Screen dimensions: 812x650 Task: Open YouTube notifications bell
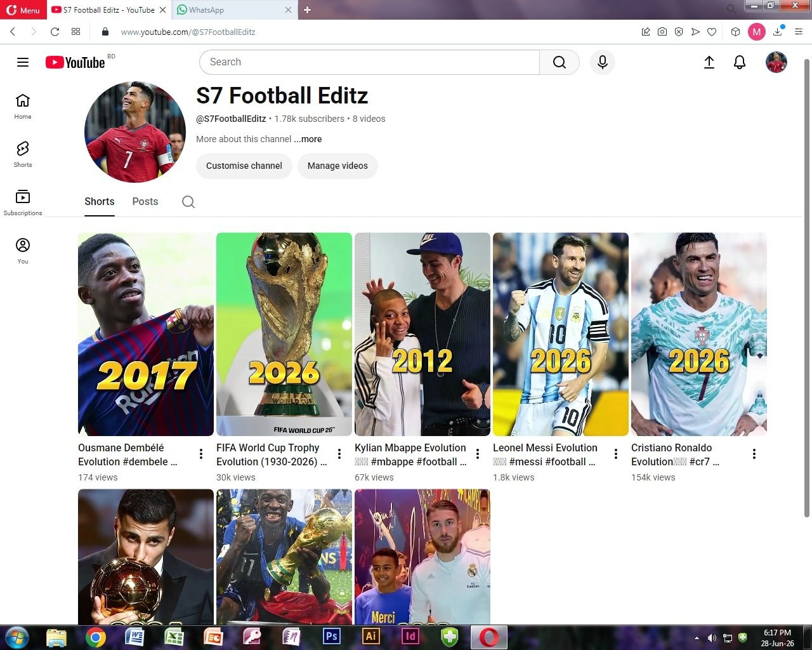coord(740,62)
